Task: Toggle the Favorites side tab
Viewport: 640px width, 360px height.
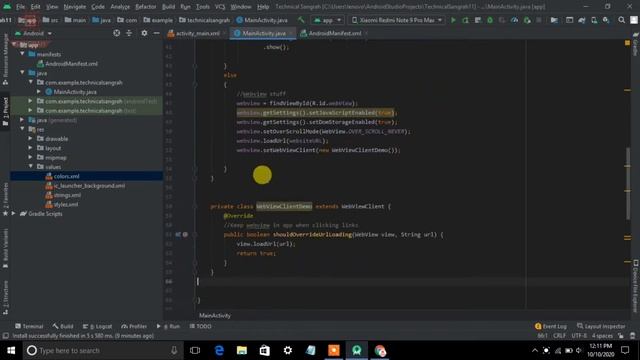Action: click(5, 199)
